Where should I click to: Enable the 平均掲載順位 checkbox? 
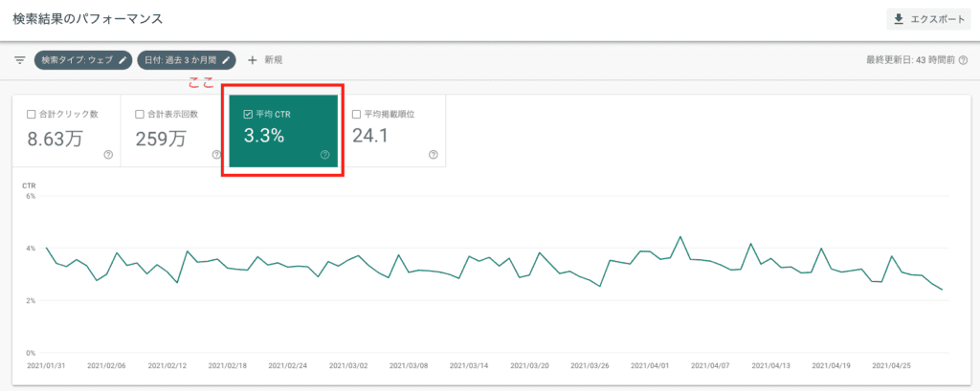point(356,115)
